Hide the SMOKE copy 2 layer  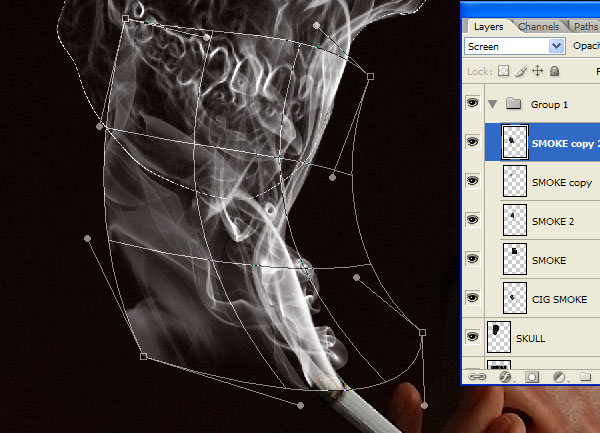[473, 142]
